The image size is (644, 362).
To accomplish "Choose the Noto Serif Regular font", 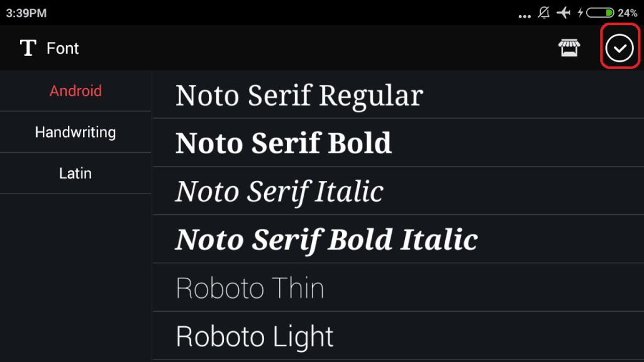I will point(299,96).
